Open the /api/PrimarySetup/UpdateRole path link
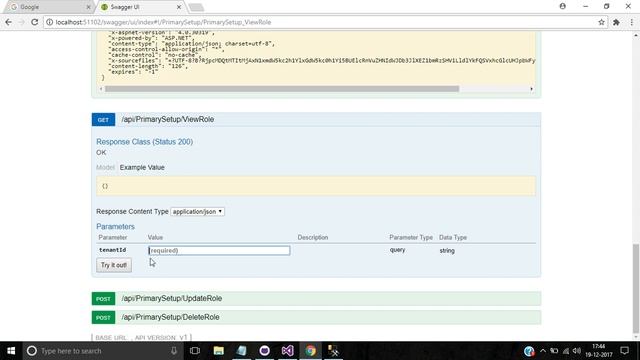This screenshot has height=360, width=640. [171, 298]
